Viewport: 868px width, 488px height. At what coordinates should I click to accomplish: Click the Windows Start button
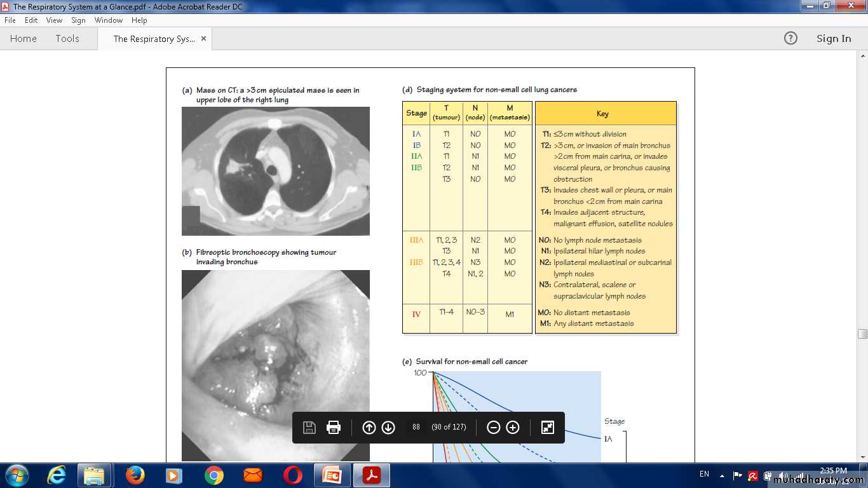[17, 475]
